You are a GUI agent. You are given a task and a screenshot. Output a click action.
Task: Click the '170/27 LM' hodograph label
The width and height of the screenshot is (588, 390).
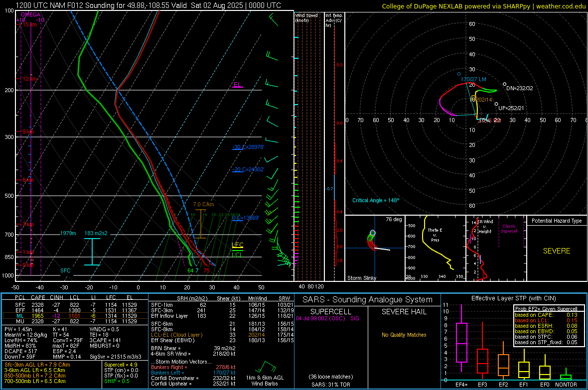point(473,80)
